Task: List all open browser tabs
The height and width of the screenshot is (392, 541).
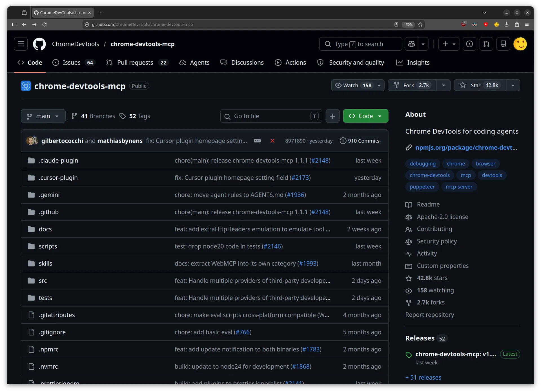Action: (485, 13)
